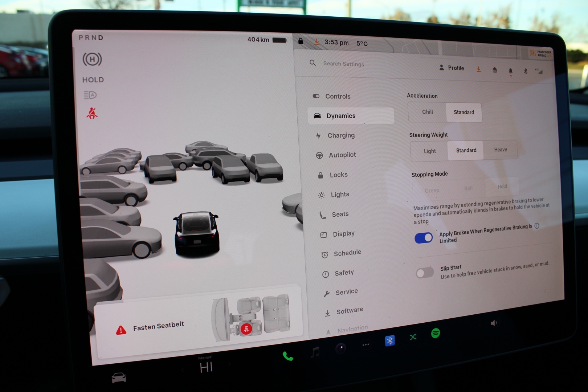Screen dimensions: 588x392
Task: Disable Apply Brakes When Regenerative Braking Is Limited
Action: (x=424, y=238)
